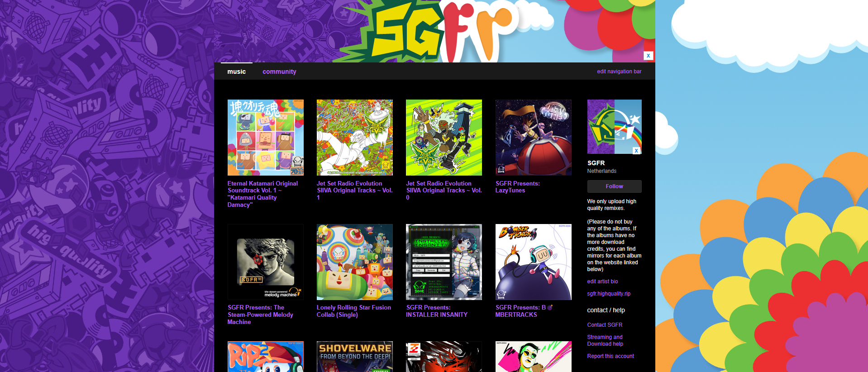
Task: Remove header image using the X button
Action: pos(648,56)
